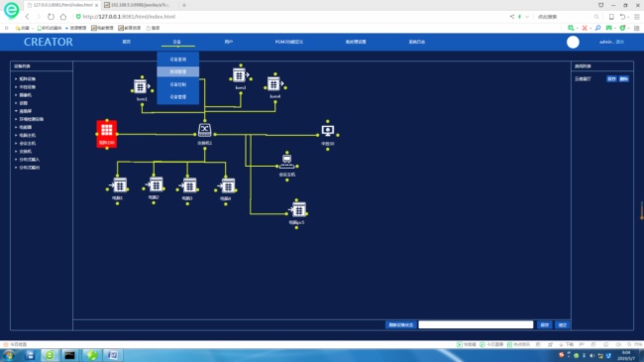Screen dimensions: 644x362
Task: Click the fourth computer node under the switch
Action: pyautogui.click(x=227, y=185)
